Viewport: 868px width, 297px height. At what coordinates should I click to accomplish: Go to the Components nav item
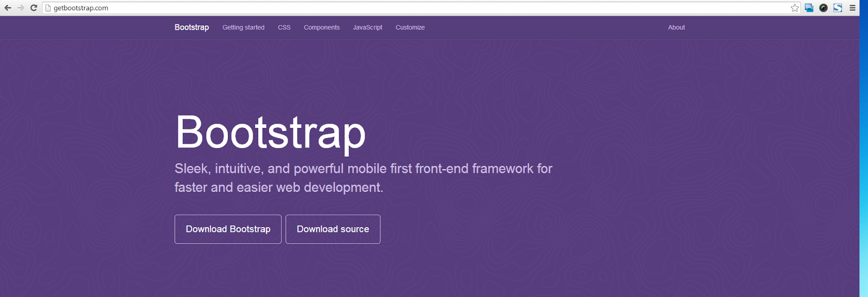pos(322,27)
